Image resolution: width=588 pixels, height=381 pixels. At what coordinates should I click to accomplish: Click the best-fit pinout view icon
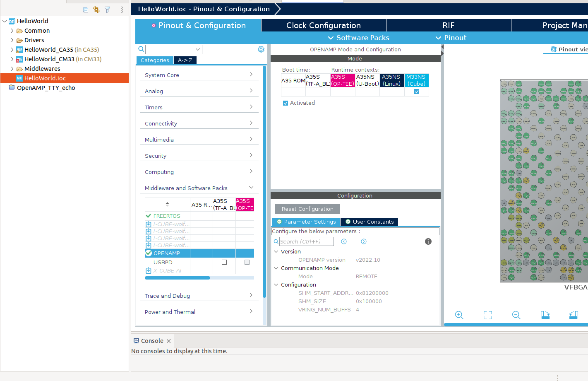click(487, 315)
